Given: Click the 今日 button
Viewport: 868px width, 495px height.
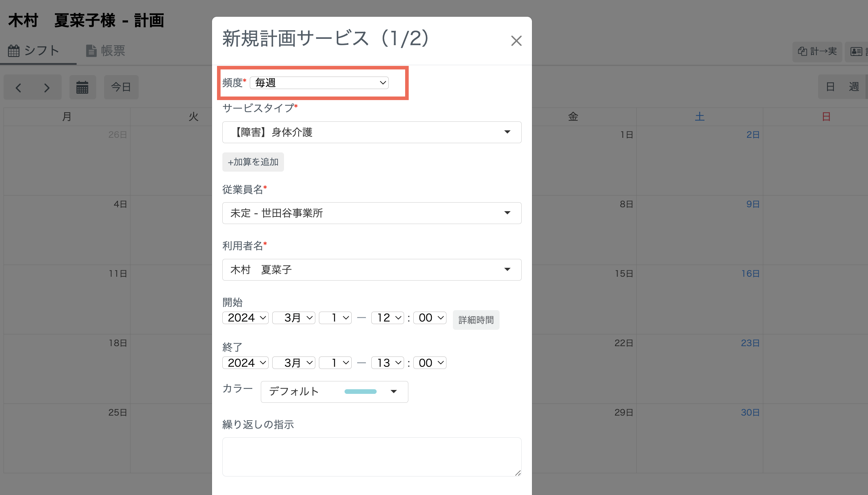Looking at the screenshot, I should click(121, 87).
